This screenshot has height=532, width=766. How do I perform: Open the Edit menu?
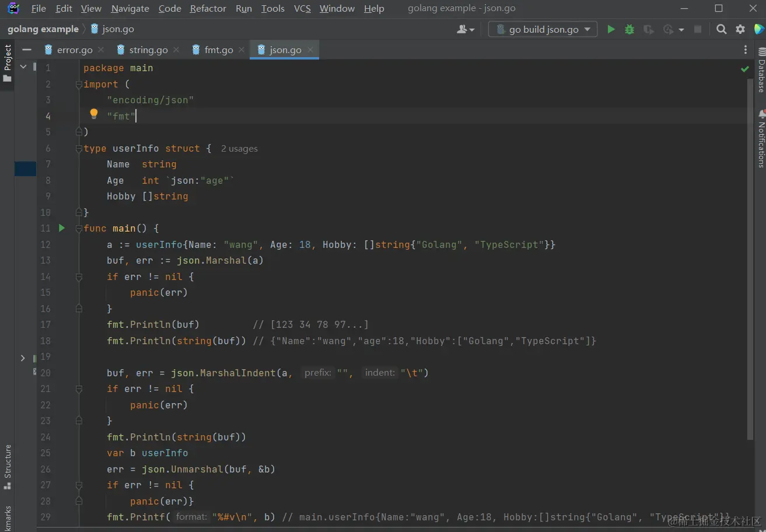click(x=64, y=8)
